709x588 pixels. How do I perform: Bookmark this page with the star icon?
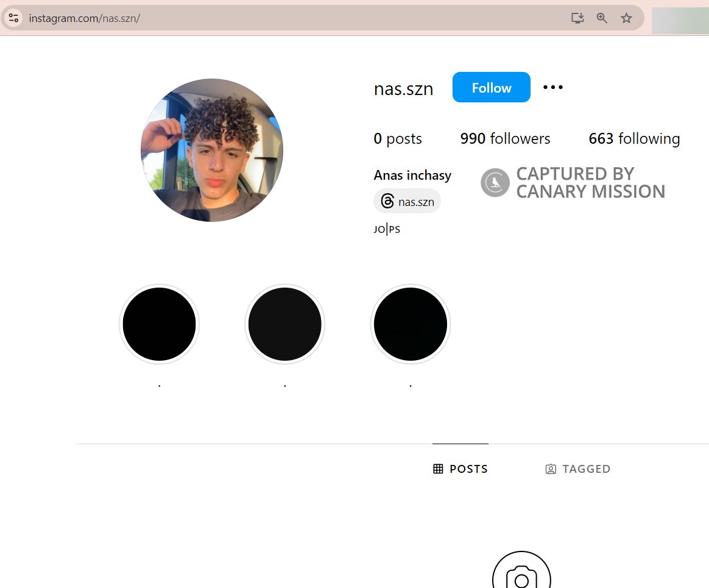coord(626,18)
